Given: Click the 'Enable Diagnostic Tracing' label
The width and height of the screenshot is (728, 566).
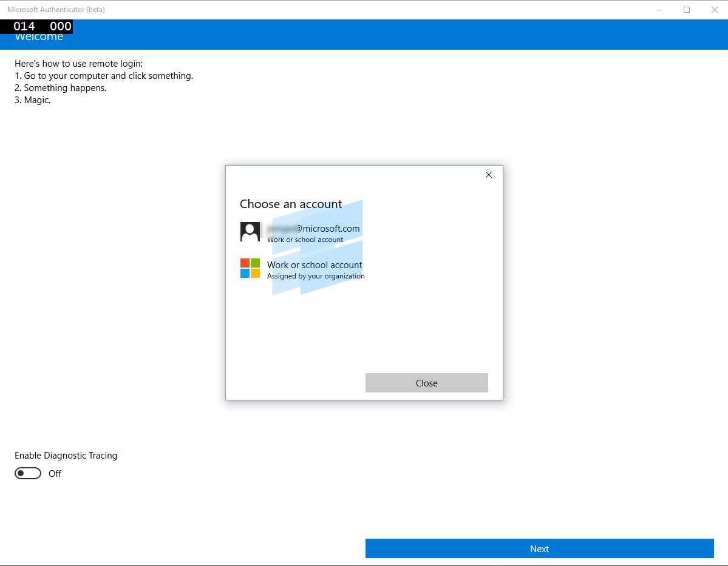Looking at the screenshot, I should coord(66,456).
